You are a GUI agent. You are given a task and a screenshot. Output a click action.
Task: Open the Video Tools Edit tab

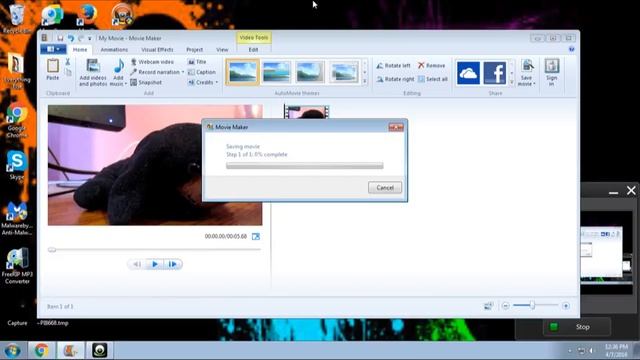click(x=253, y=49)
